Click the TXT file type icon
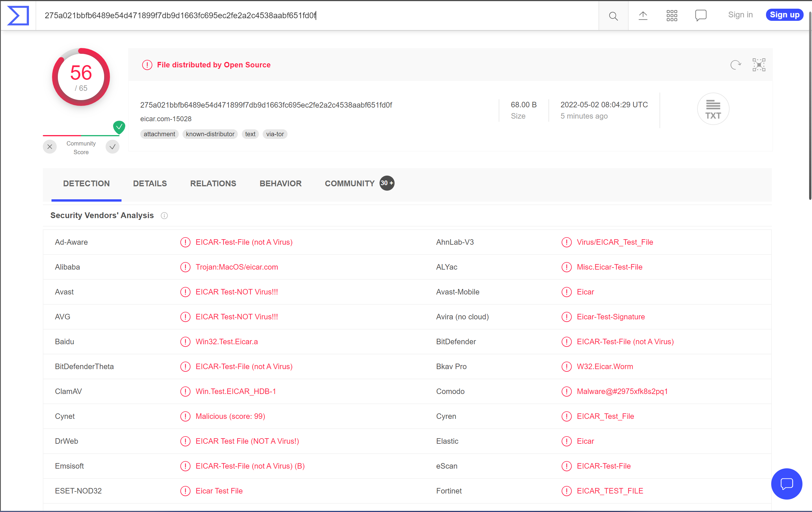Image resolution: width=812 pixels, height=512 pixels. pos(713,109)
